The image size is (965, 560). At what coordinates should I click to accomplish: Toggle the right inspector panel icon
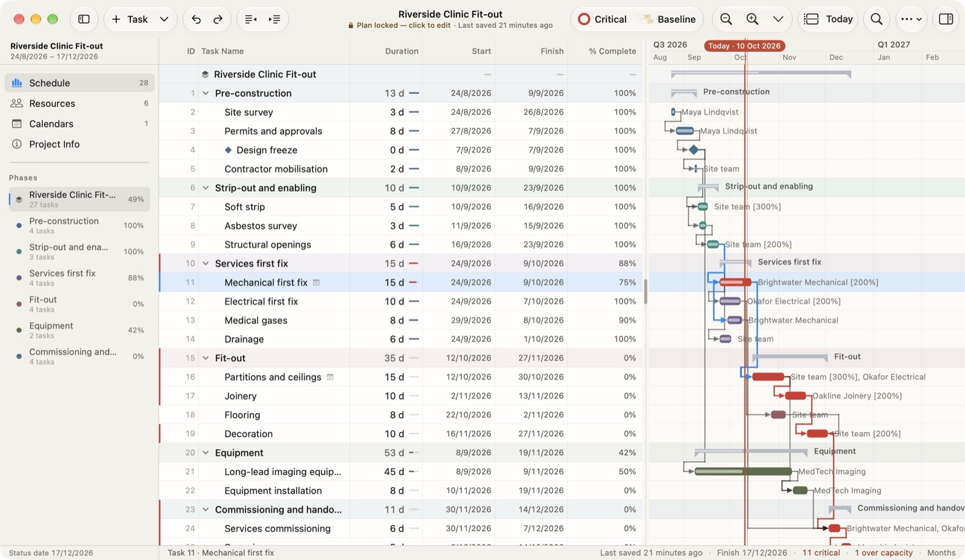946,19
